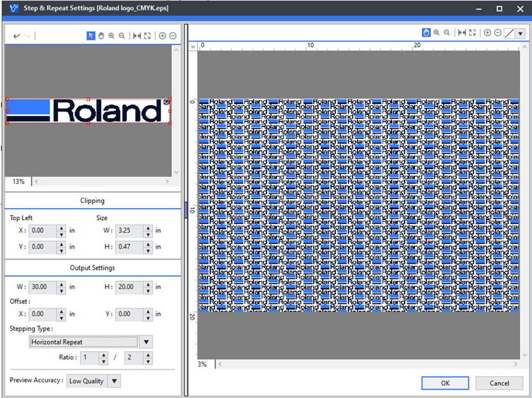Click 13% zoom value in clipping preview
The width and height of the screenshot is (532, 398).
[18, 182]
